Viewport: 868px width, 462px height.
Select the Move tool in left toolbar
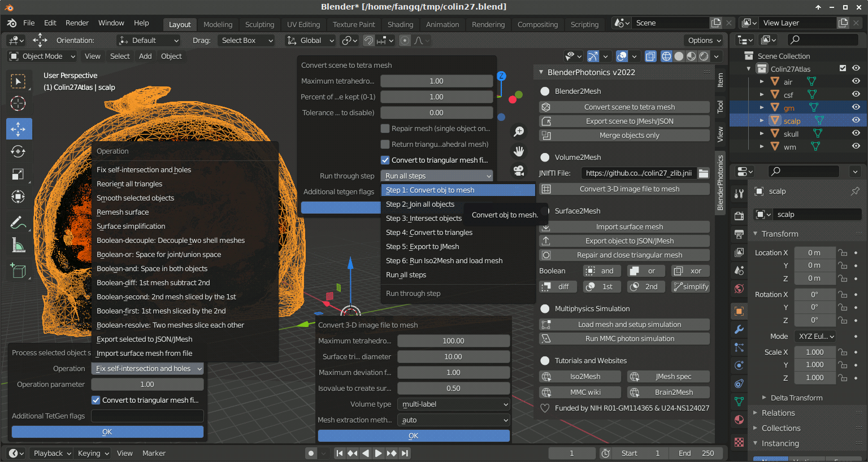pyautogui.click(x=19, y=129)
